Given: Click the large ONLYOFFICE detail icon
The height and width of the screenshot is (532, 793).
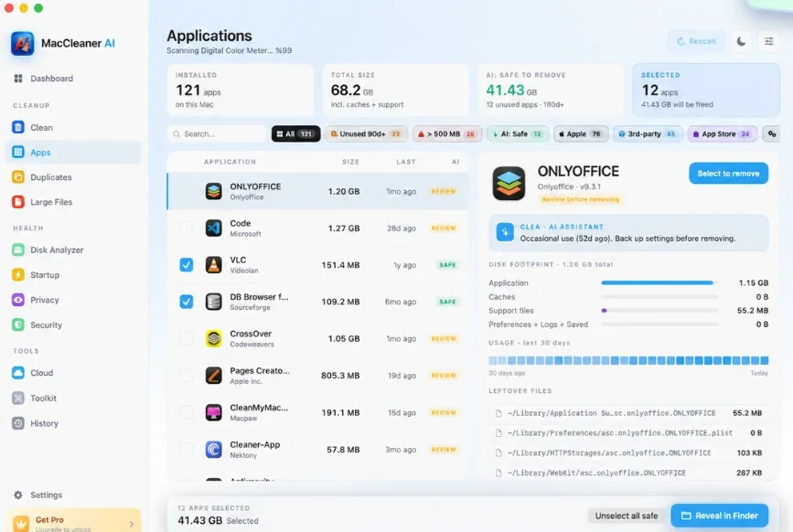Looking at the screenshot, I should 509,184.
